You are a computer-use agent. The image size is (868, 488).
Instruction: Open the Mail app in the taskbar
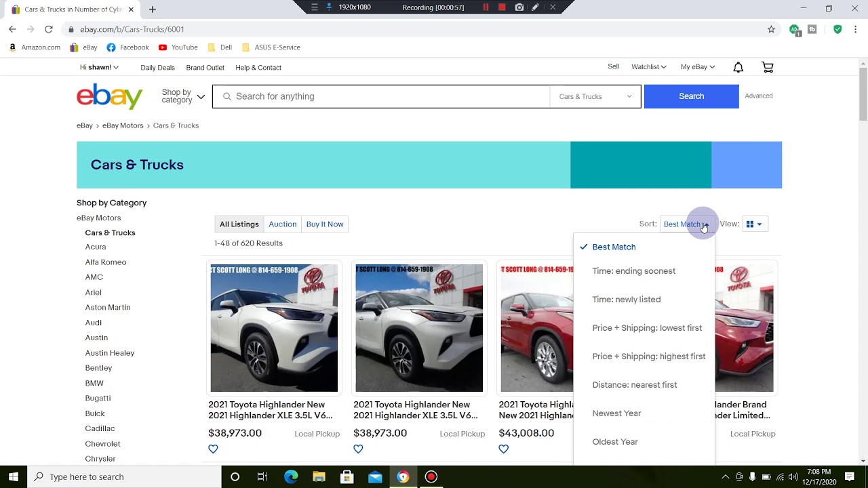point(375,476)
